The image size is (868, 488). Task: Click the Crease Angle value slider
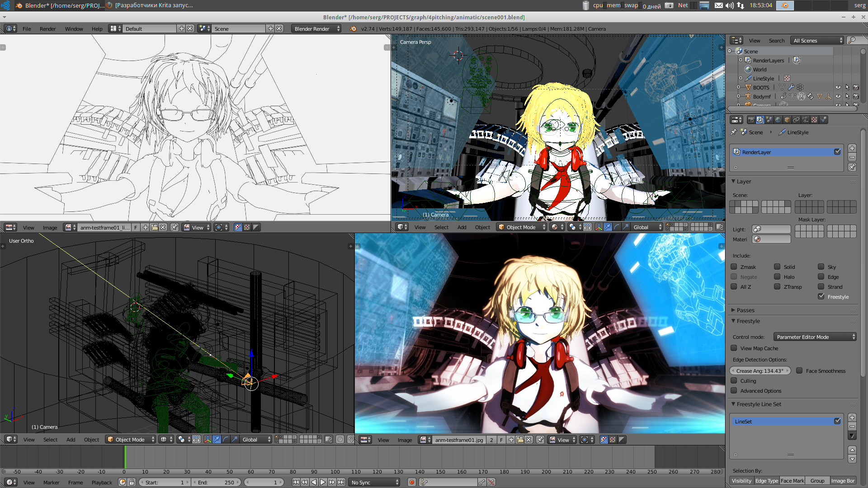click(x=760, y=371)
